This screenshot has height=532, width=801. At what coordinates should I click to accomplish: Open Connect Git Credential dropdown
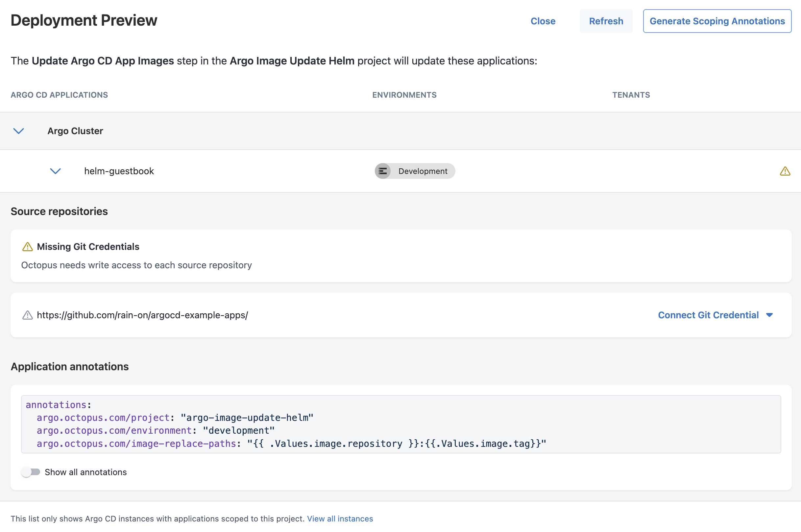pos(715,315)
